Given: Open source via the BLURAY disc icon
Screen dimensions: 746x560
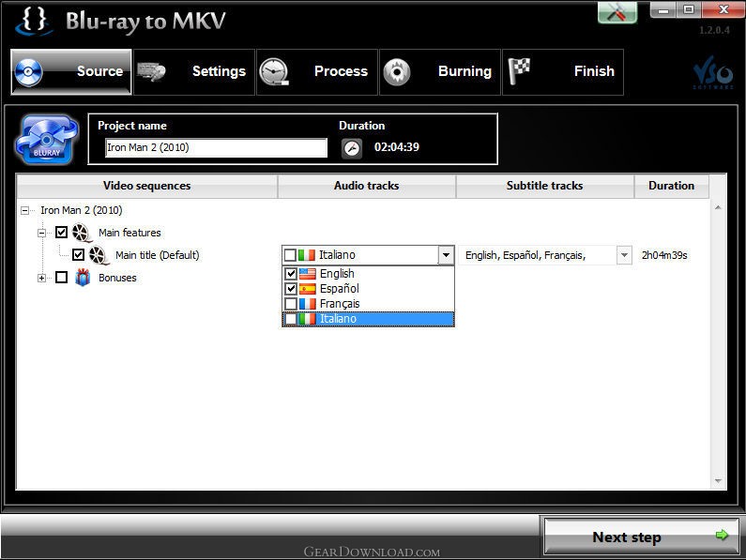Looking at the screenshot, I should (x=46, y=140).
